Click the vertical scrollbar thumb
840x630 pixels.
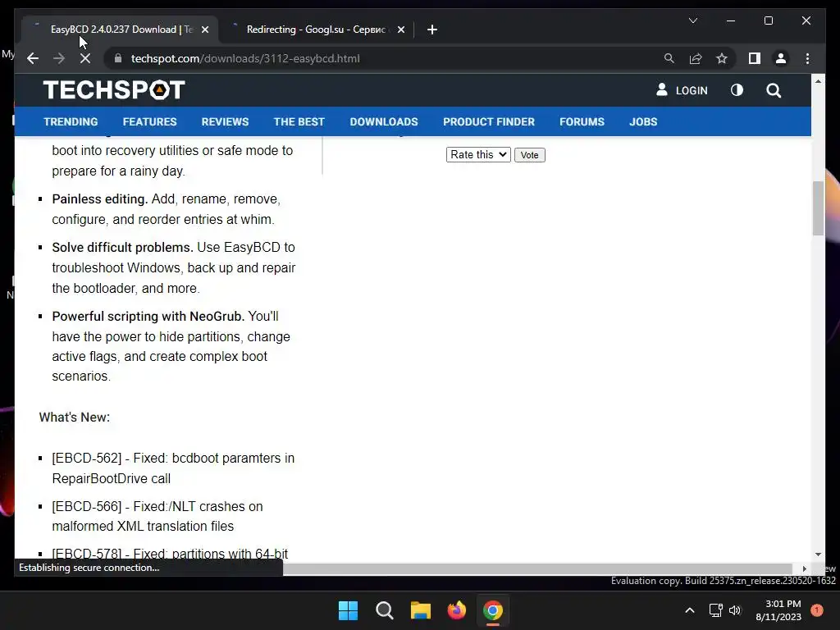tap(818, 208)
